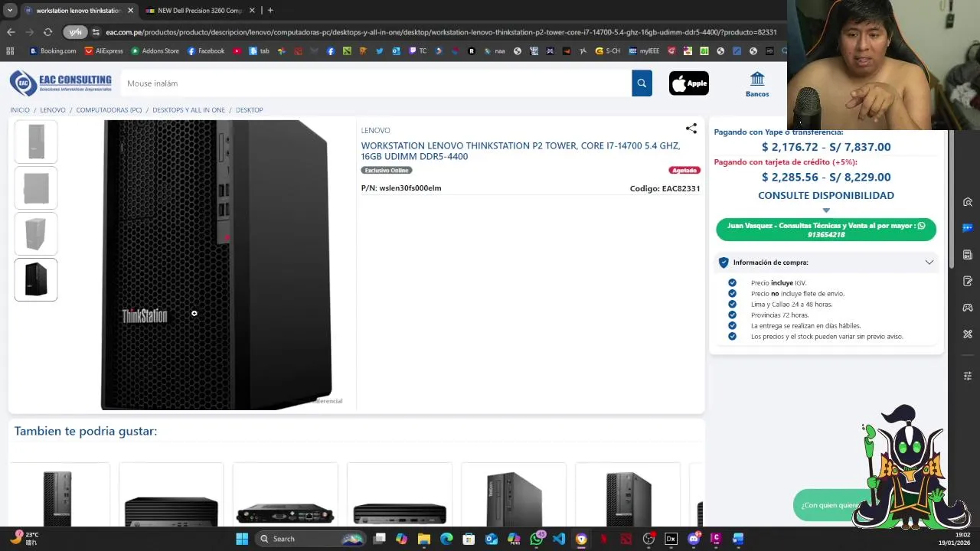Go to LENOVO breadcrumb

coord(53,110)
